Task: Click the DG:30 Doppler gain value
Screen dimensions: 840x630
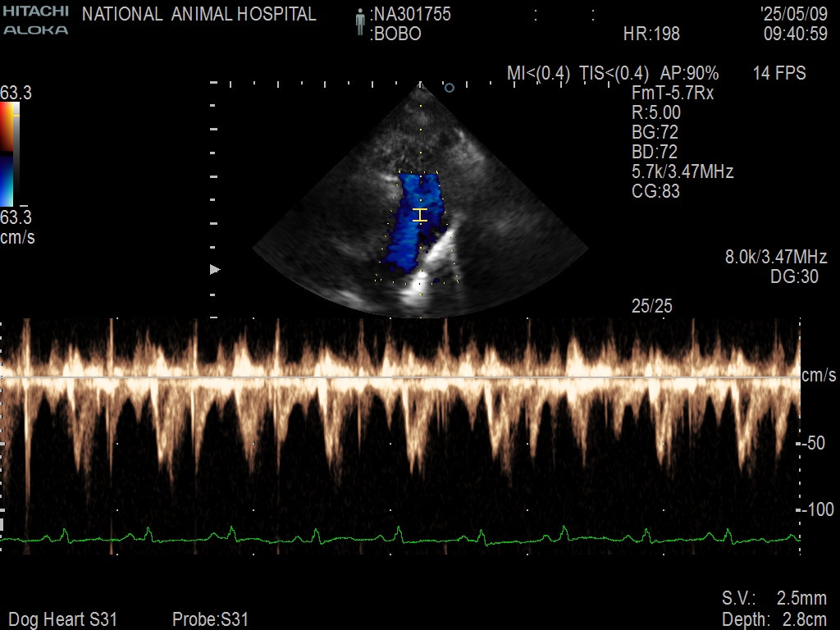Action: click(x=794, y=277)
